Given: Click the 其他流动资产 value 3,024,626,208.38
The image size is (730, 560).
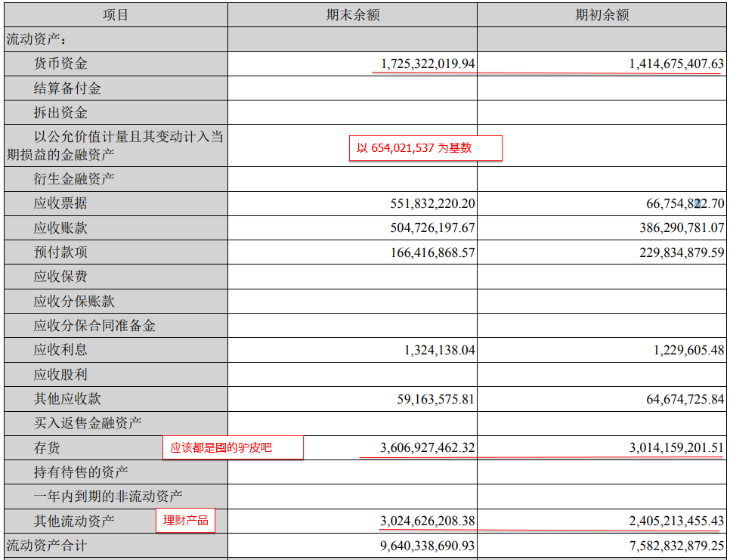Looking at the screenshot, I should coord(427,521).
